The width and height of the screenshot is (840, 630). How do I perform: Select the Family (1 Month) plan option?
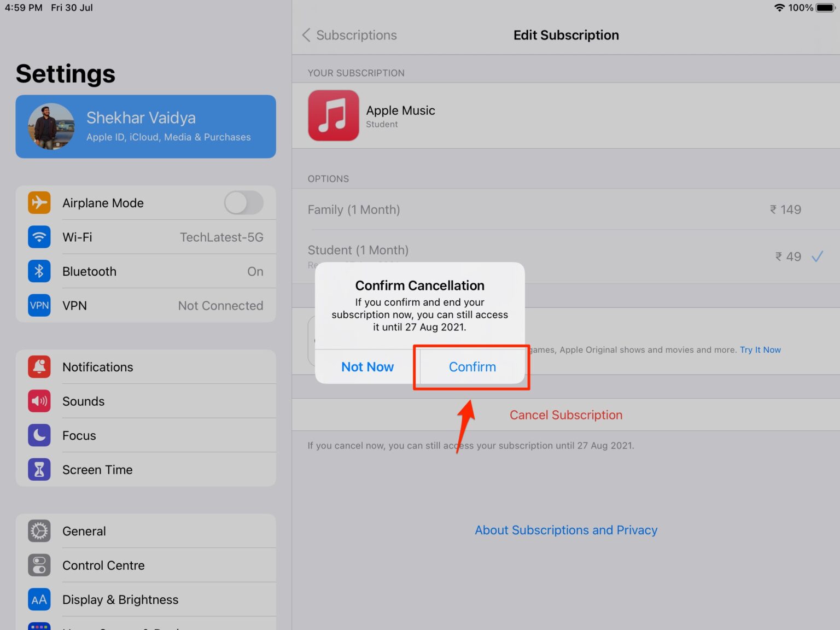pyautogui.click(x=566, y=209)
